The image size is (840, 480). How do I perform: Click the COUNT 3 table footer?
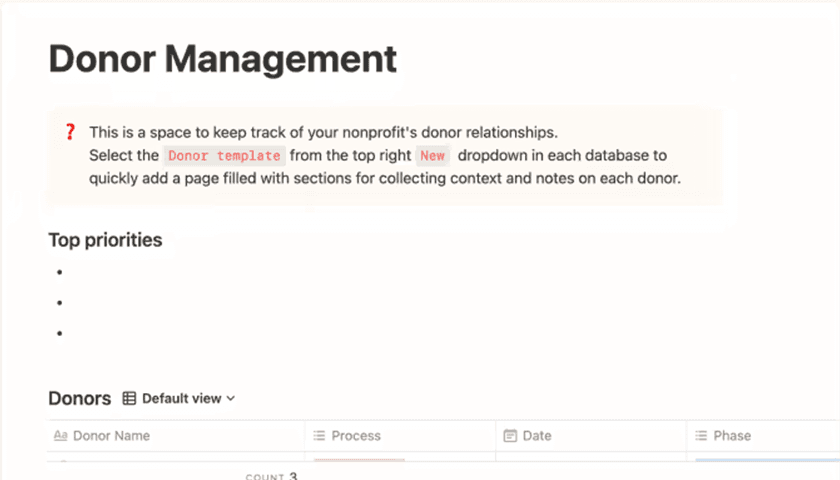click(x=272, y=477)
